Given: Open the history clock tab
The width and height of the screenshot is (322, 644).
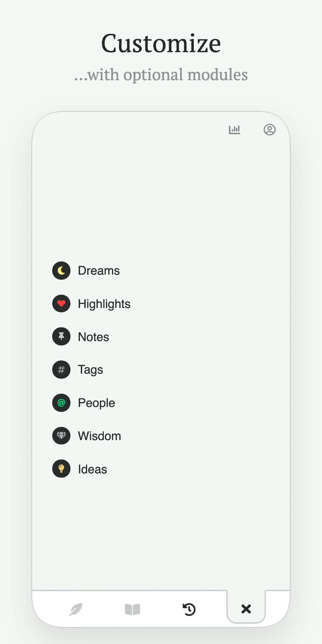Looking at the screenshot, I should pyautogui.click(x=189, y=609).
